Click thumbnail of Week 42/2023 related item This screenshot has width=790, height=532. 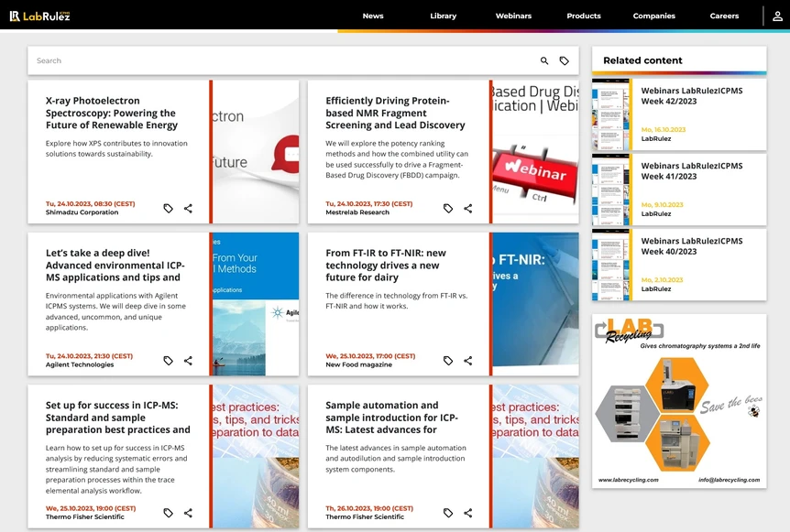pyautogui.click(x=610, y=114)
